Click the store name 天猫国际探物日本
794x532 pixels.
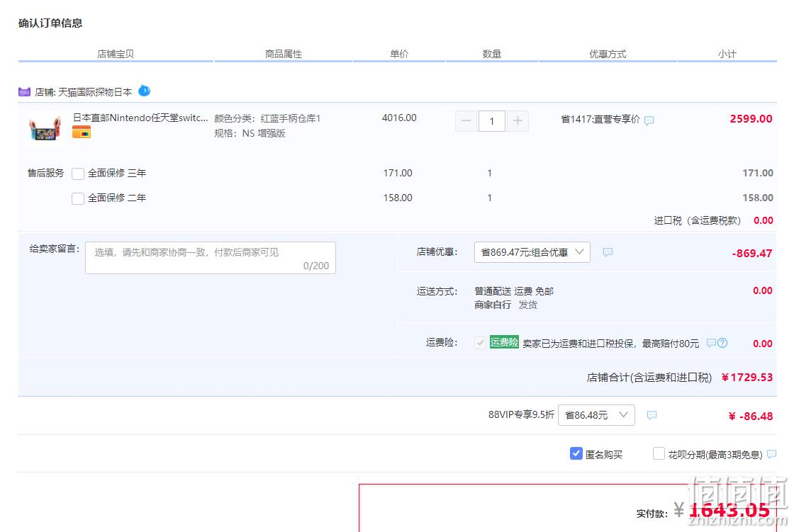pyautogui.click(x=95, y=92)
